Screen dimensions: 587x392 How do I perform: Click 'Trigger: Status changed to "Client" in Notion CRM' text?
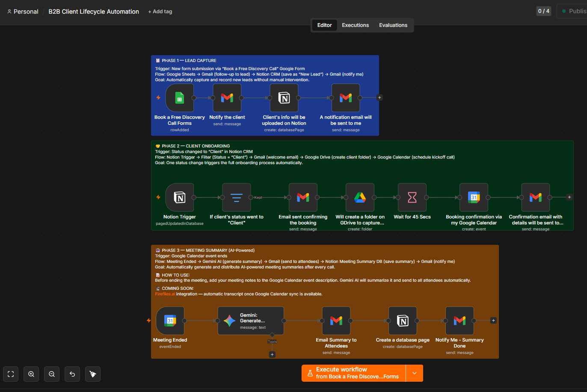204,152
